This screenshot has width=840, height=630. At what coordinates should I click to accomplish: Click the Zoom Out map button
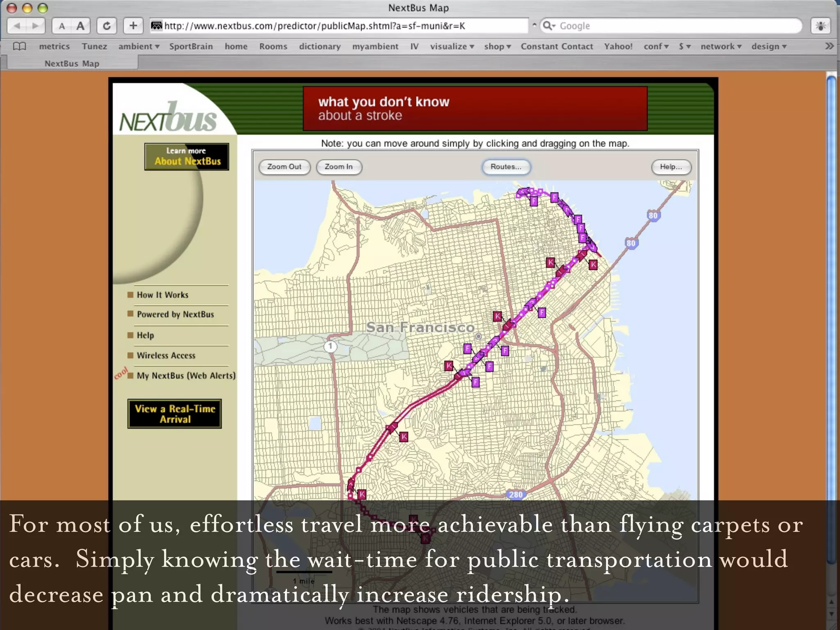tap(284, 167)
